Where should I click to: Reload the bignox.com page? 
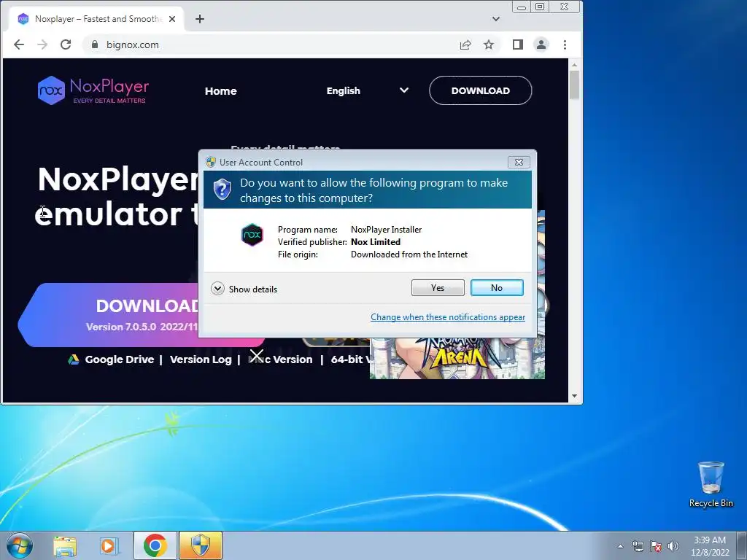click(x=66, y=44)
